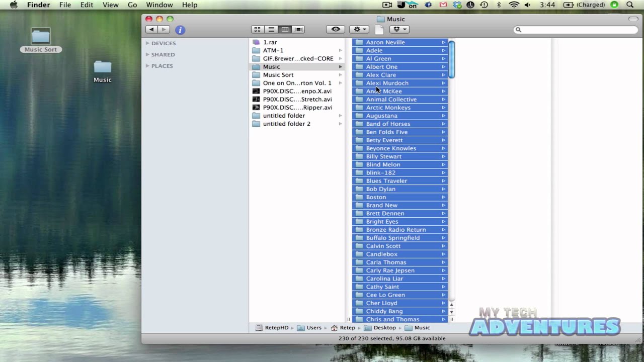
Task: Select P90X.DISC.....Ripper.avi video file
Action: [x=297, y=107]
